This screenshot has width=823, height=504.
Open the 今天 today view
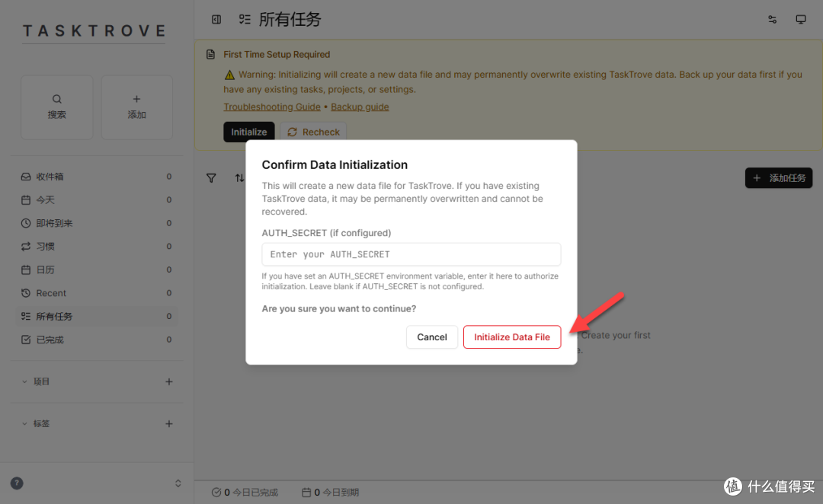97,199
